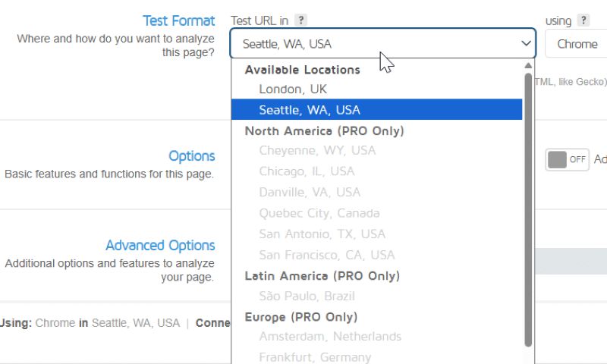
Task: Select San Antonio, TX, USA option
Action: [322, 234]
